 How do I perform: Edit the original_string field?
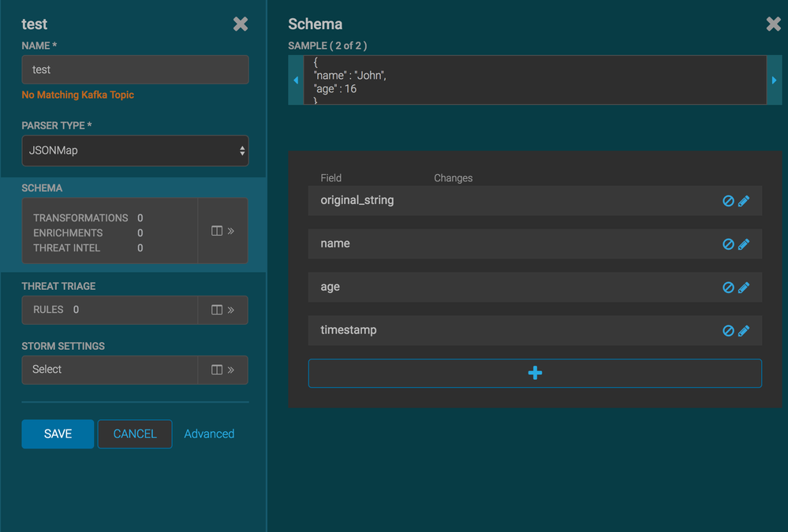(743, 200)
